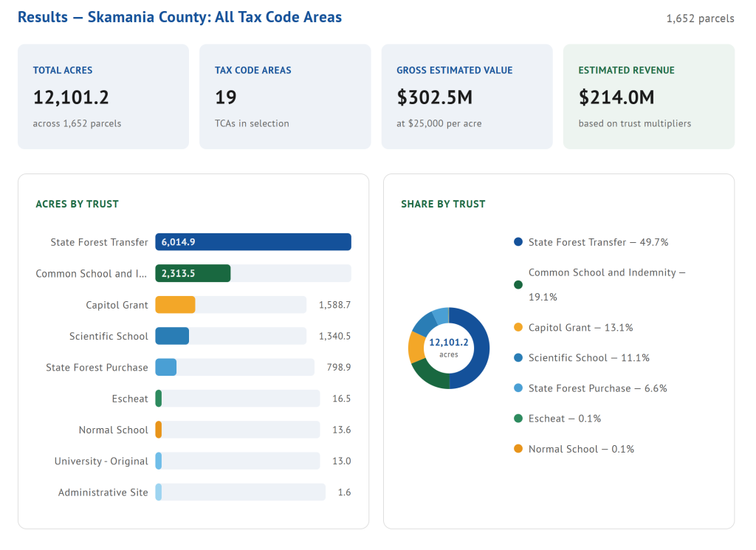The image size is (756, 550).
Task: Click the 1,652 parcels count in header
Action: pos(700,18)
